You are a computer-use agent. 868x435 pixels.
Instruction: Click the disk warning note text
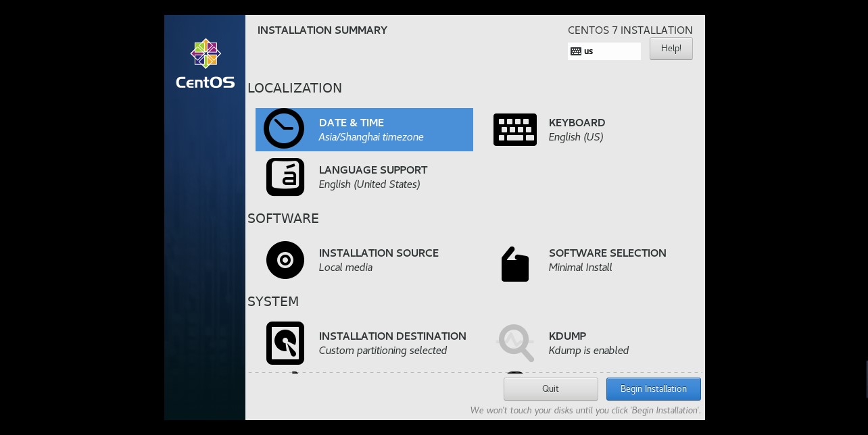[x=585, y=411]
